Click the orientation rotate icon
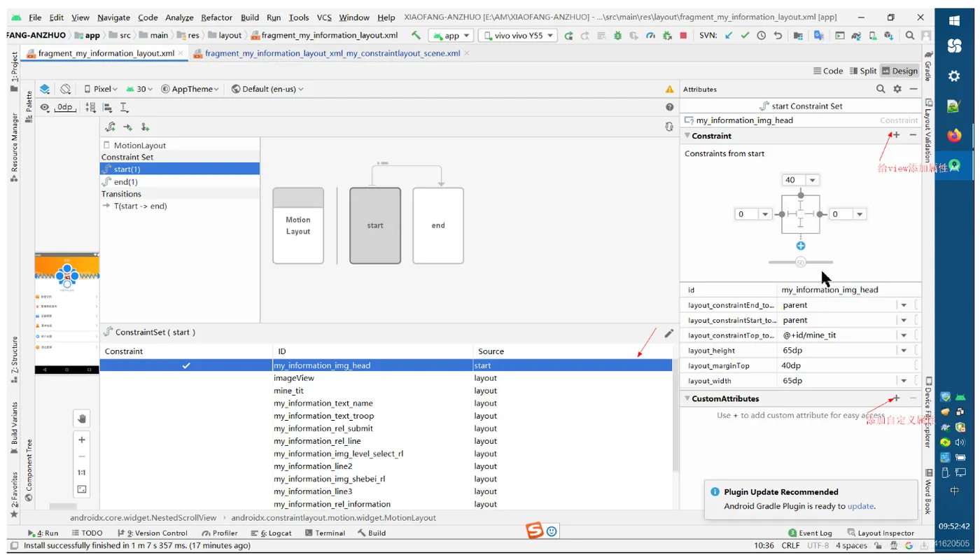The width and height of the screenshot is (980, 560). (x=65, y=89)
